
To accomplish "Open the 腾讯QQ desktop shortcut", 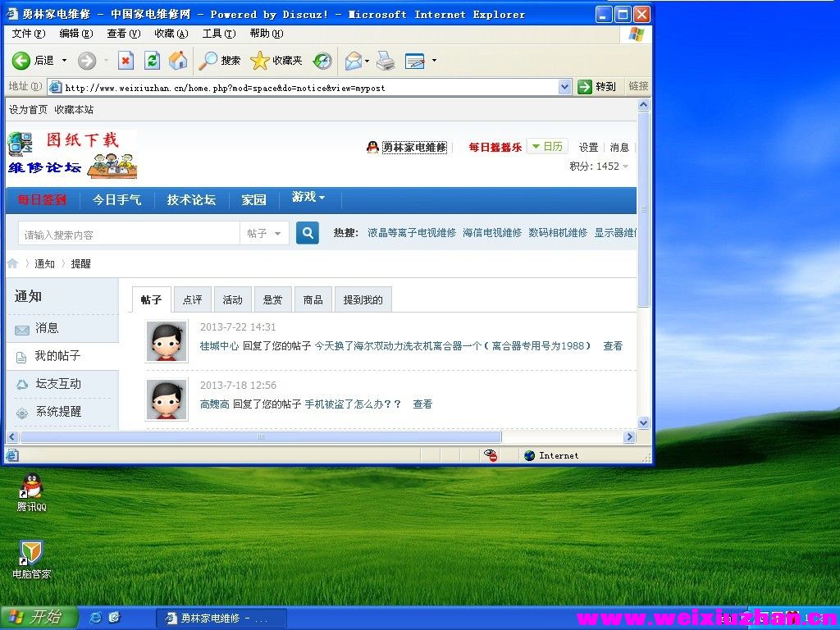I will (x=32, y=492).
